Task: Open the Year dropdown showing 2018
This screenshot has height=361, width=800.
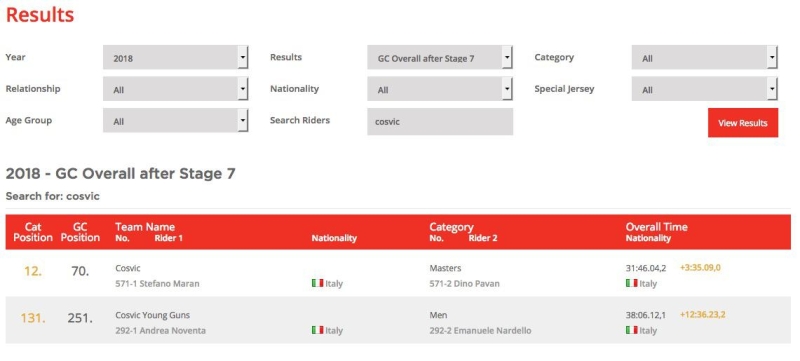Action: 176,58
